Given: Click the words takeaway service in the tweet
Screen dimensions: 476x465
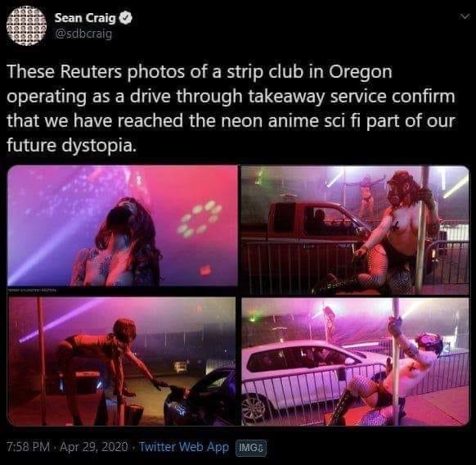Looking at the screenshot, I should [x=317, y=97].
